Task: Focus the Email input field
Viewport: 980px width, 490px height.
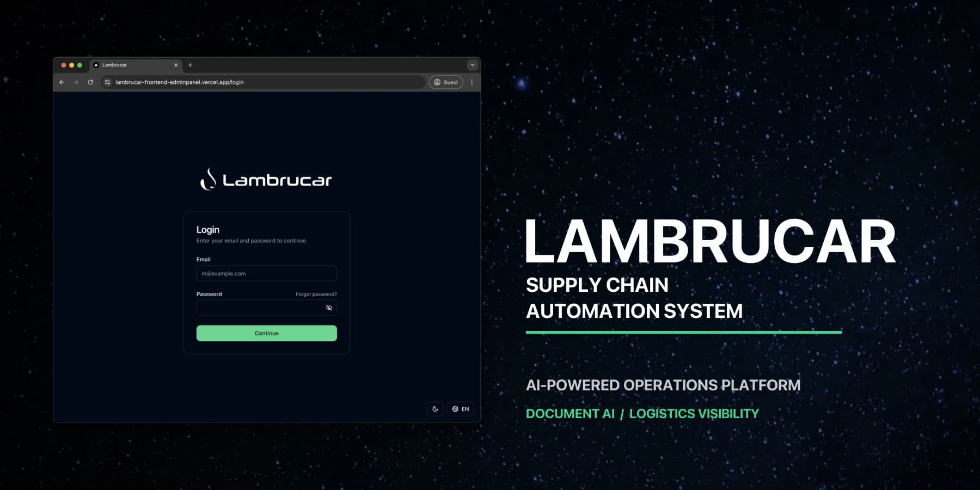Action: point(267,273)
